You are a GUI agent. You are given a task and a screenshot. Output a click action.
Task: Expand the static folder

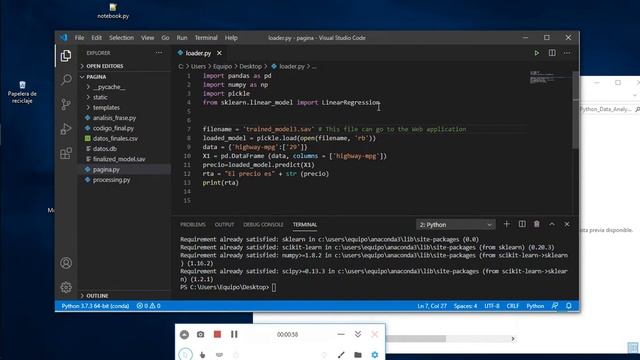(100, 97)
